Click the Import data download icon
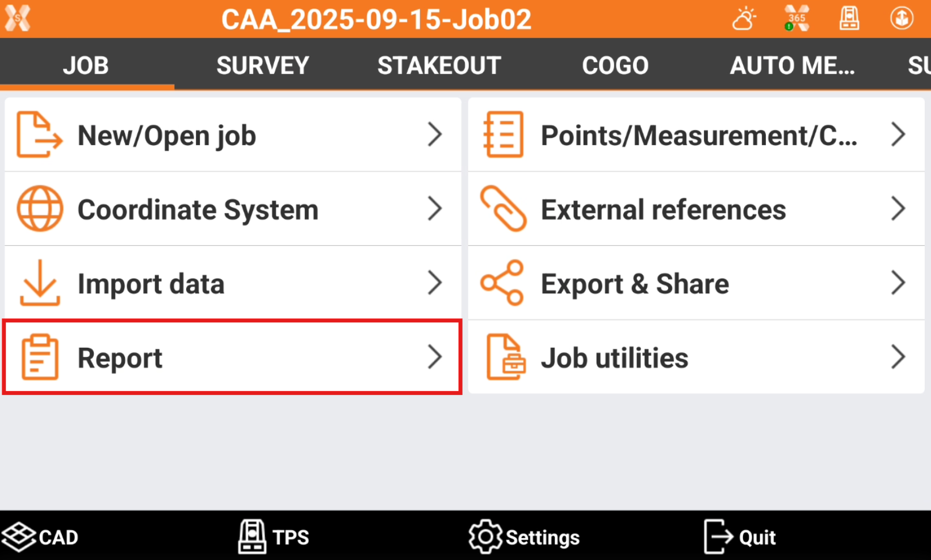The height and width of the screenshot is (560, 931). click(40, 283)
